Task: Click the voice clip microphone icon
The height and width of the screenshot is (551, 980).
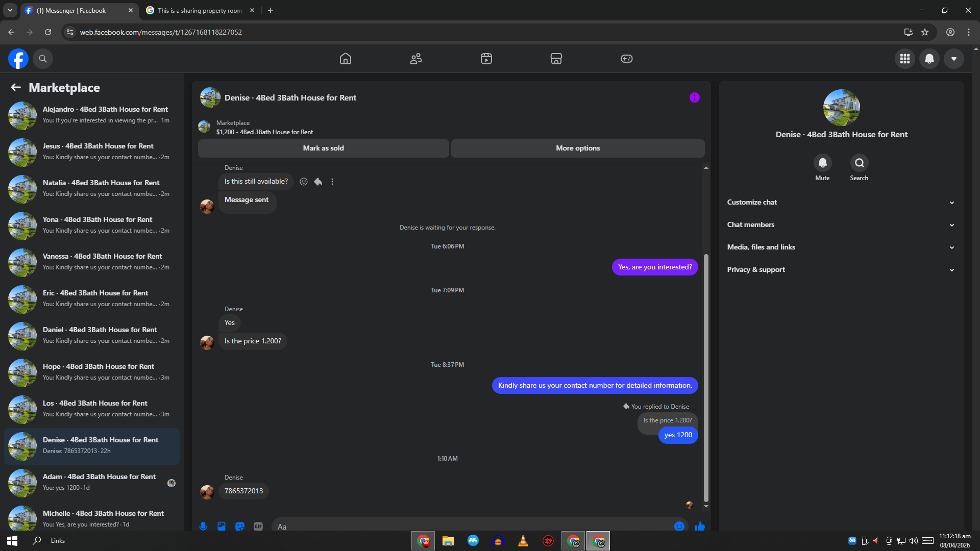Action: [x=203, y=526]
